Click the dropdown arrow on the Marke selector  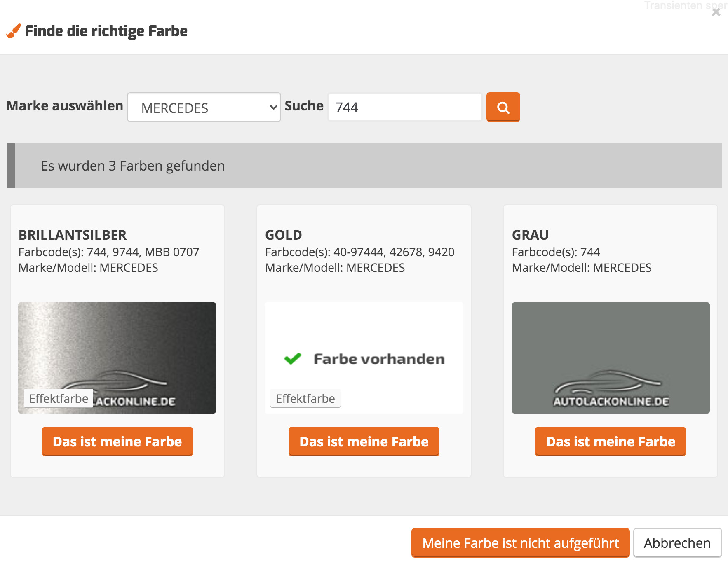click(x=273, y=107)
